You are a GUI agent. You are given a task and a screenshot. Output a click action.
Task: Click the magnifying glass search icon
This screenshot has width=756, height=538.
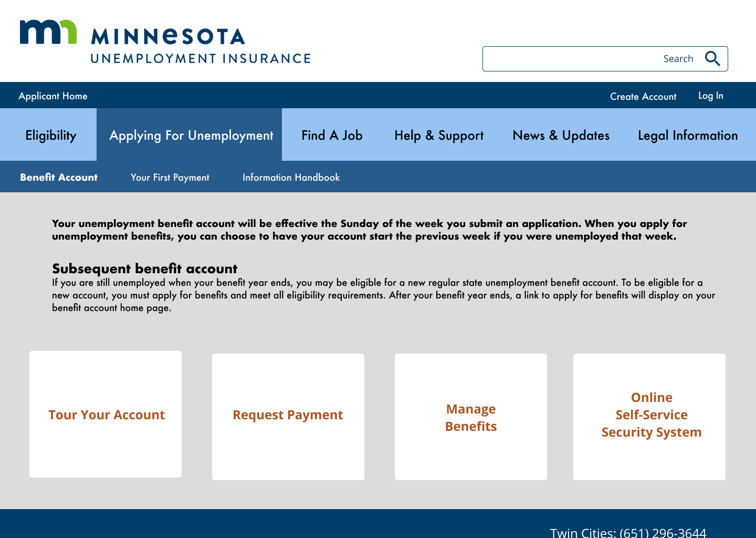[x=712, y=58]
